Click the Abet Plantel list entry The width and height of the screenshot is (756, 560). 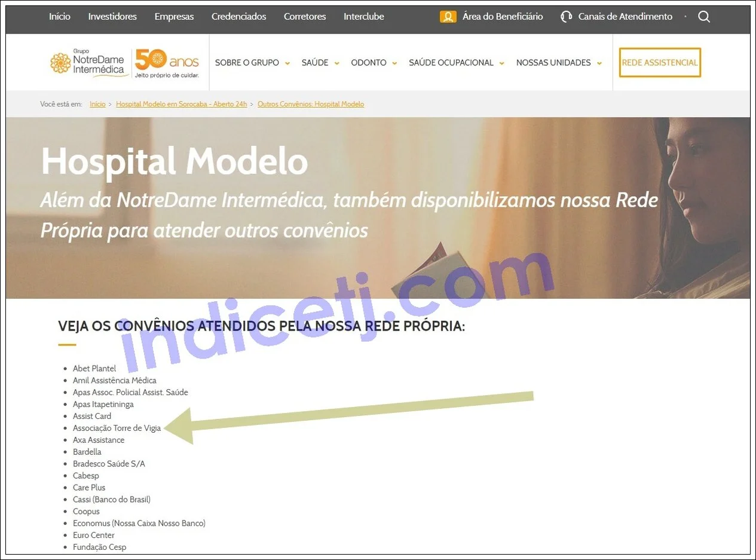pos(94,369)
